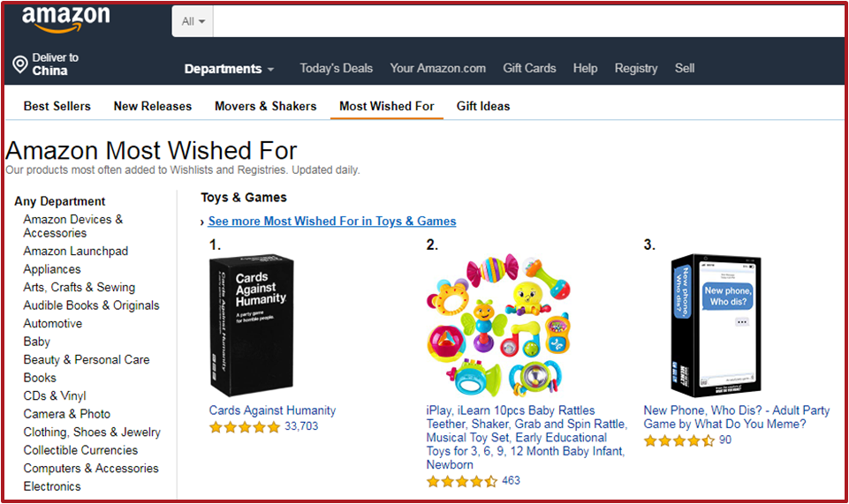Click See more Most Wished For in Toys & Games

coord(332,222)
